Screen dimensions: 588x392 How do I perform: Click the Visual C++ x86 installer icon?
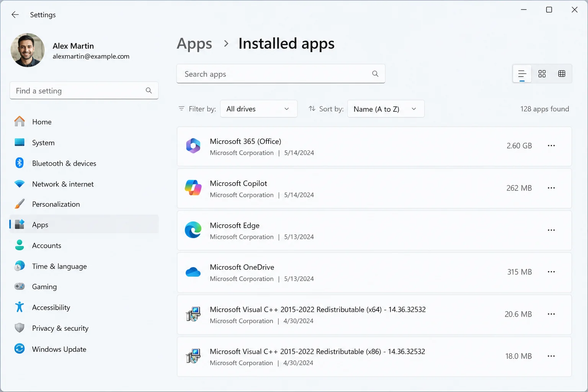(193, 356)
